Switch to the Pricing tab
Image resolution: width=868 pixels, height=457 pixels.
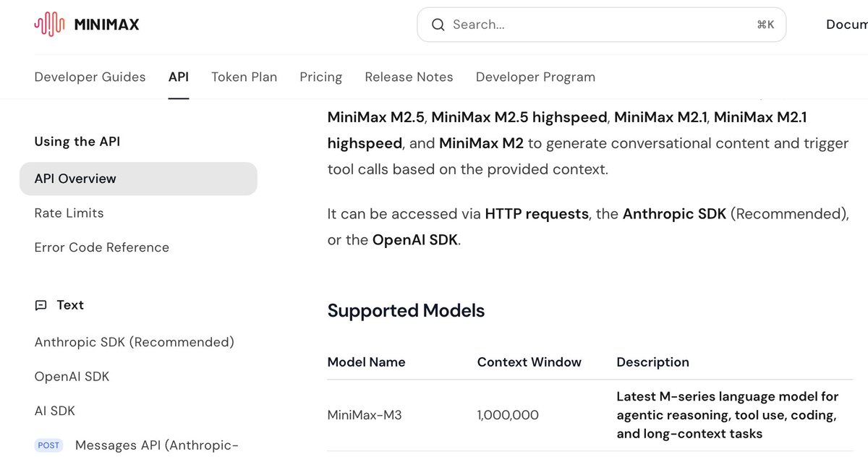[x=320, y=77]
